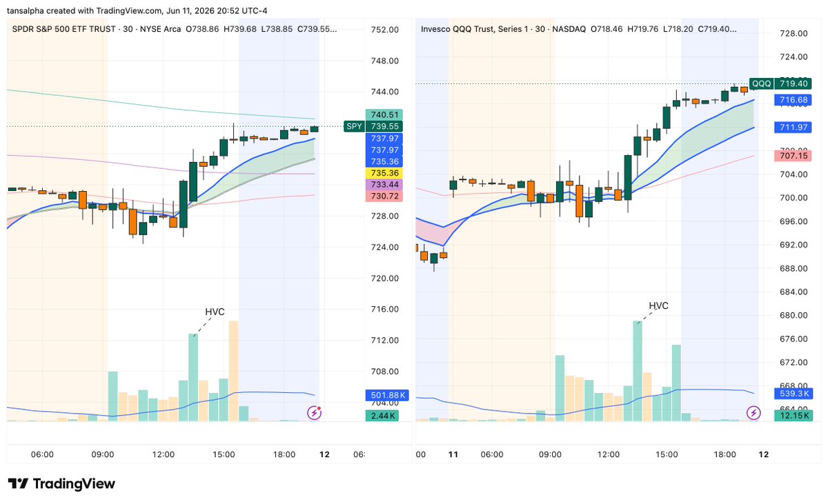Click the 680.00 price level on QQQ axis
The height and width of the screenshot is (504, 828).
[x=793, y=315]
